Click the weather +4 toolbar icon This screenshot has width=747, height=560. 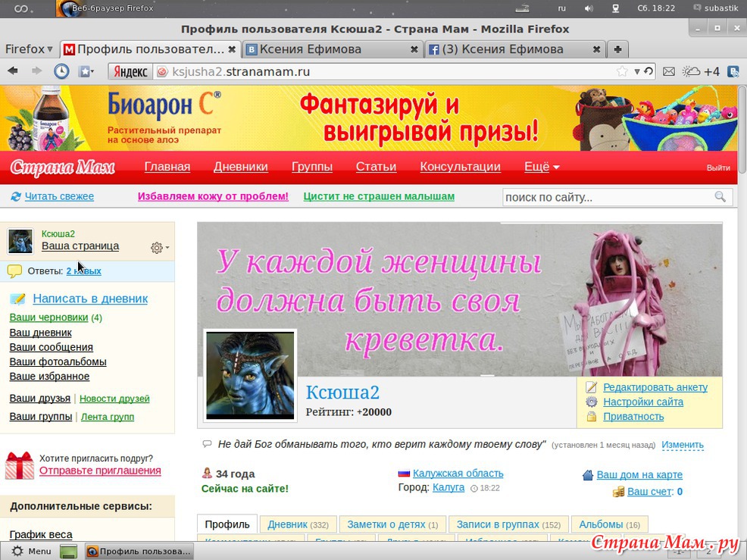[x=701, y=71]
